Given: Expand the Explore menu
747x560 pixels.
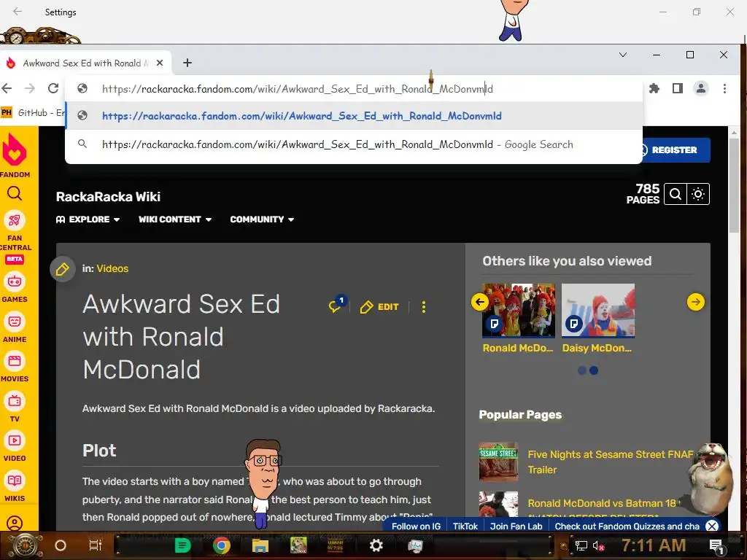Looking at the screenshot, I should point(88,219).
